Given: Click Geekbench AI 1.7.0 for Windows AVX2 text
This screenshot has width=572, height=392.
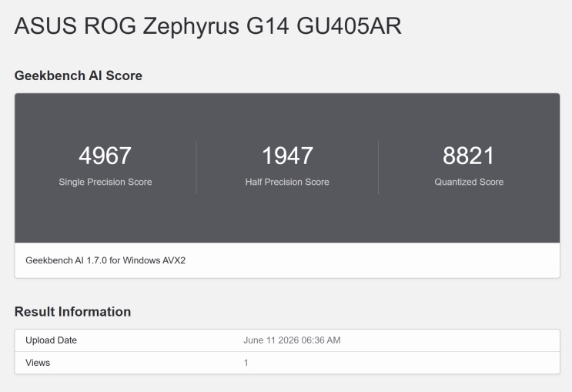Looking at the screenshot, I should click(x=105, y=260).
